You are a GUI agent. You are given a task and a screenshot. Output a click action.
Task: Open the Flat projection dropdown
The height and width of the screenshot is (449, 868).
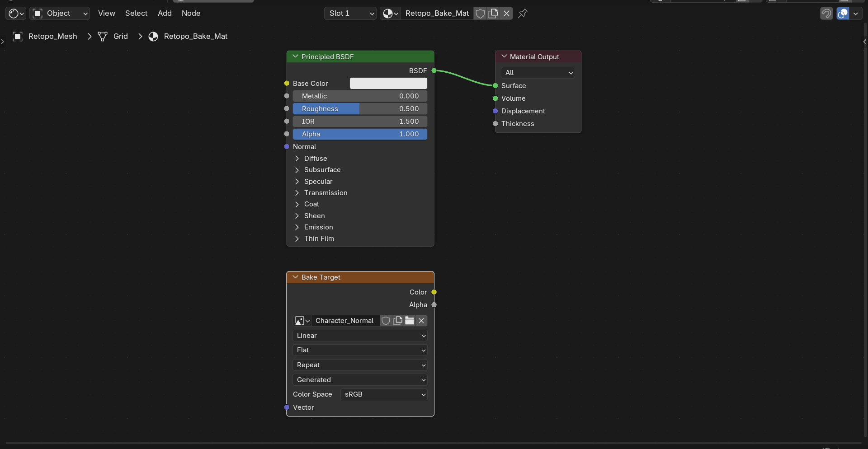click(x=360, y=350)
